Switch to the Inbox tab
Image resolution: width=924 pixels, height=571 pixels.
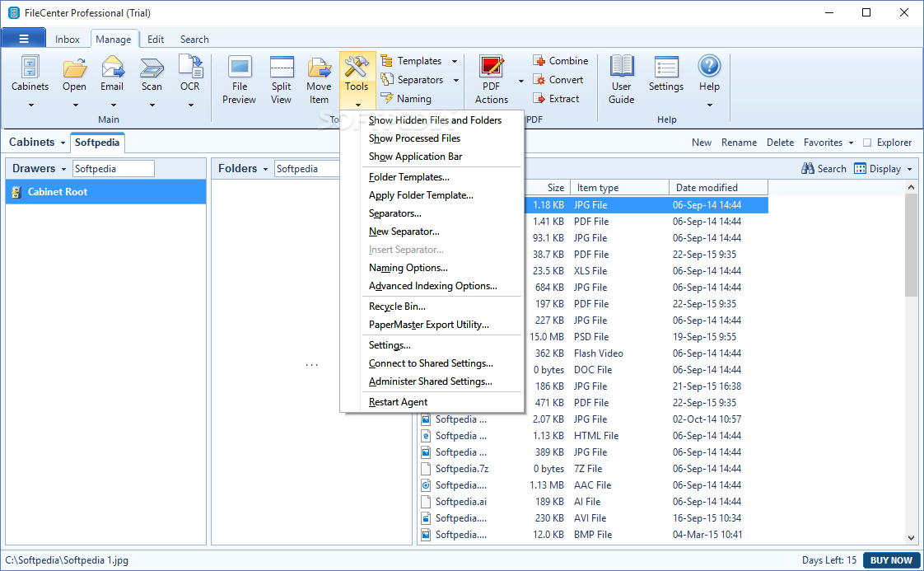[68, 40]
